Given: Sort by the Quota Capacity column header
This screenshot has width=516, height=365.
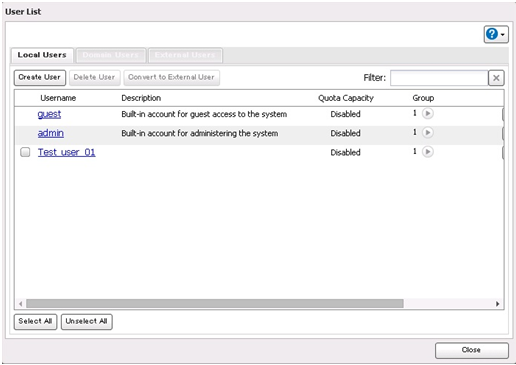Looking at the screenshot, I should point(346,98).
